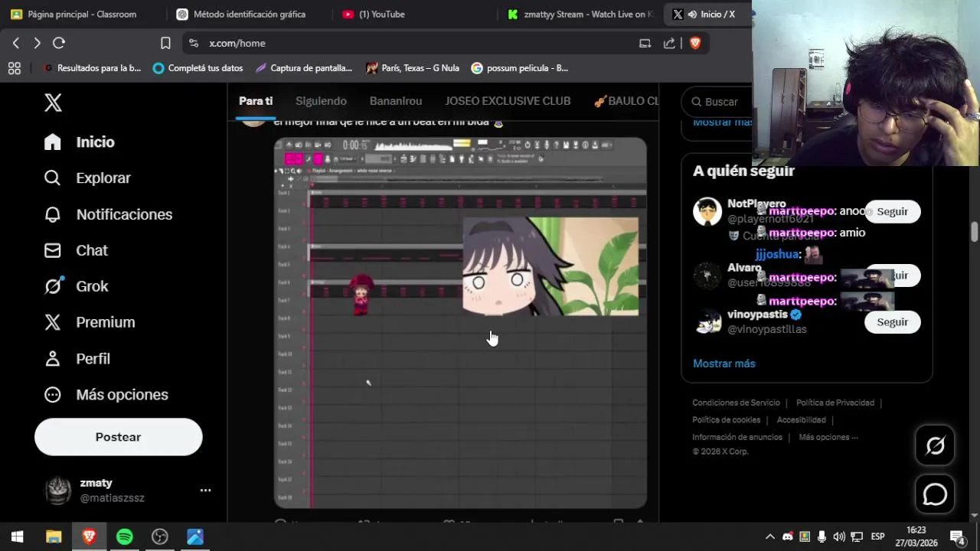This screenshot has height=551, width=980.
Task: Open the X logo home icon
Action: click(x=53, y=103)
